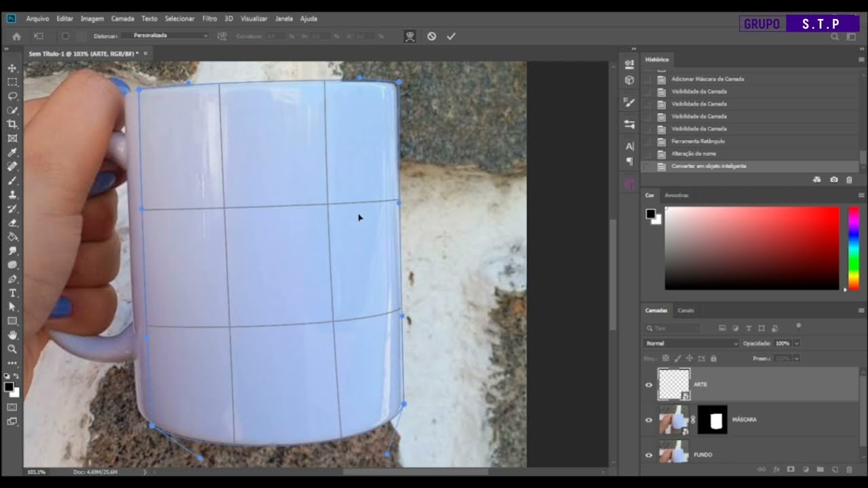Toggle lock position in Layers panel

689,358
